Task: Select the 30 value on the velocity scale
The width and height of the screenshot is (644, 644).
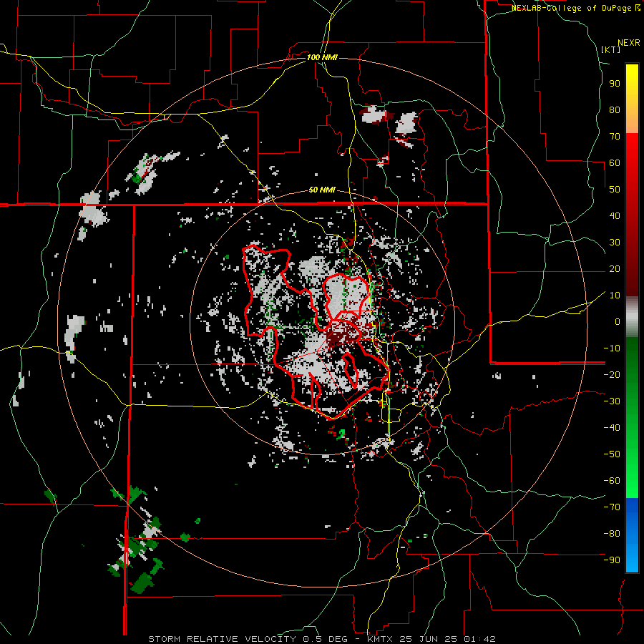Action: [615, 243]
